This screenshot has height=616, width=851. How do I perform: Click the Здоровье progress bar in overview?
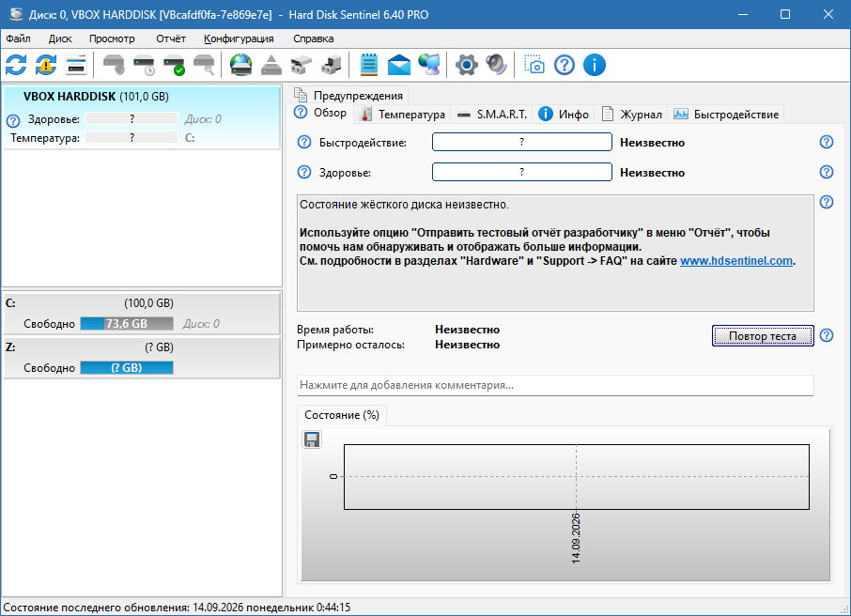click(522, 172)
